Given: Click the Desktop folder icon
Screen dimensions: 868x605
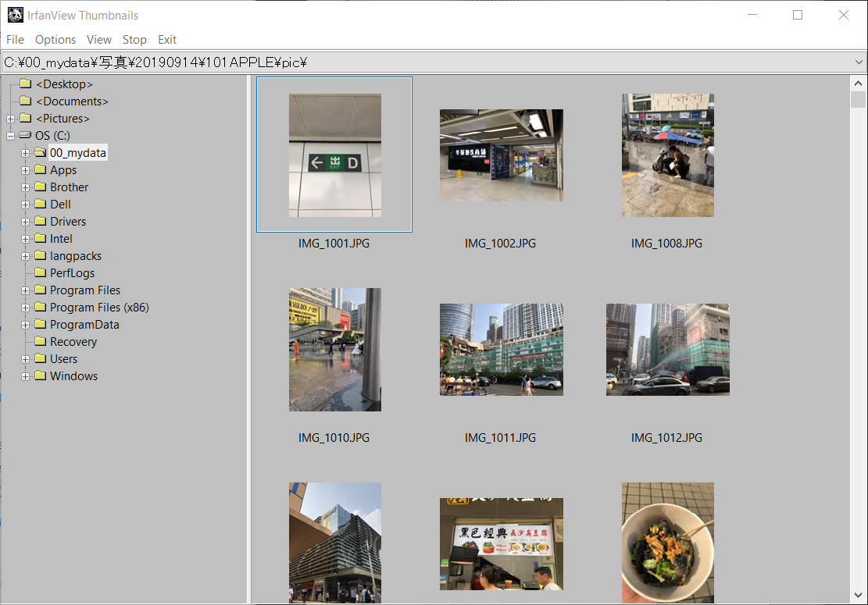Looking at the screenshot, I should (x=26, y=84).
